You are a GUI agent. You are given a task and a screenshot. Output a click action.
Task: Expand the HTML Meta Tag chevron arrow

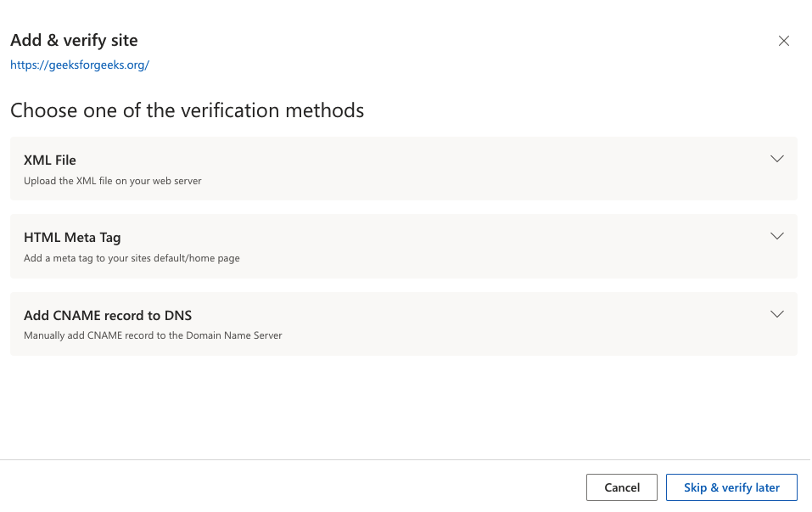point(776,236)
